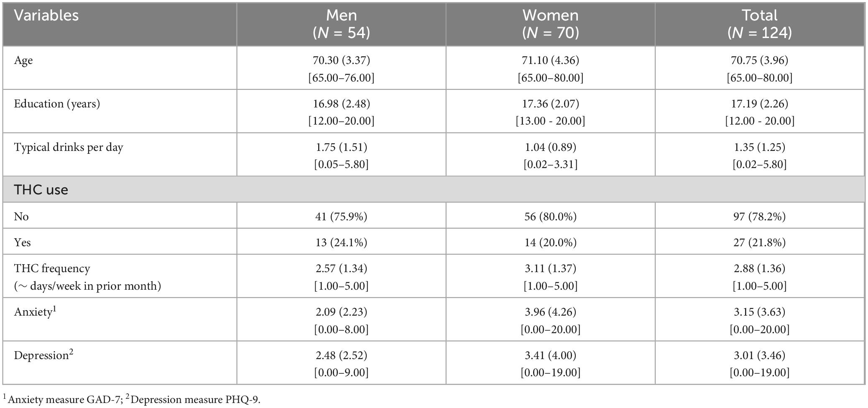868x408 pixels.
Task: Click the Anxiety row label
Action: pos(33,312)
